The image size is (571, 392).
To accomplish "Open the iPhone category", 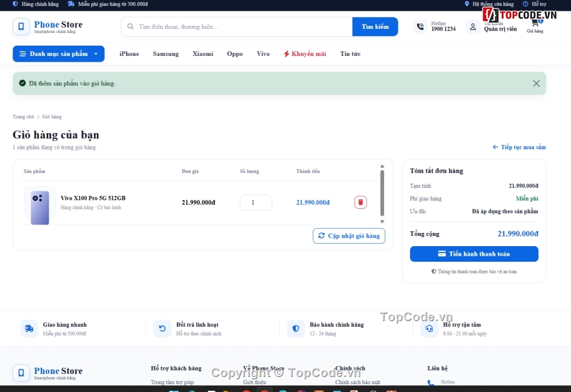I will click(x=129, y=54).
